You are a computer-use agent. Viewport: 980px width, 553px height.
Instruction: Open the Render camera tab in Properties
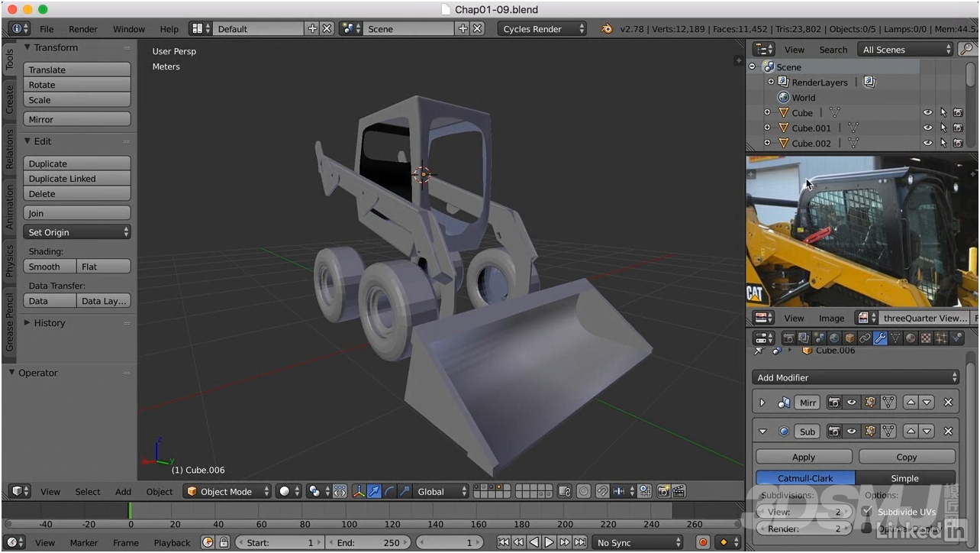(788, 338)
